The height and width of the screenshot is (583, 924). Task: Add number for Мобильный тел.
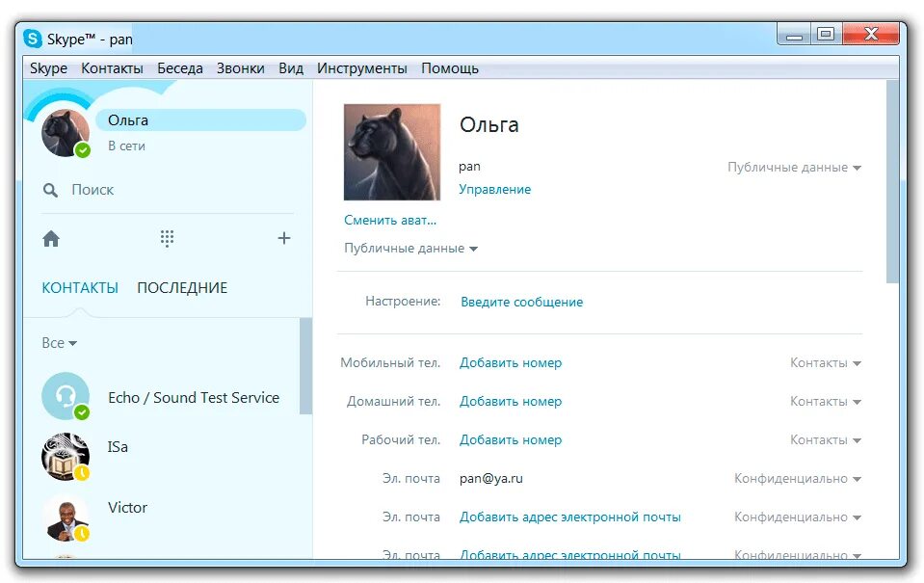pyautogui.click(x=511, y=363)
